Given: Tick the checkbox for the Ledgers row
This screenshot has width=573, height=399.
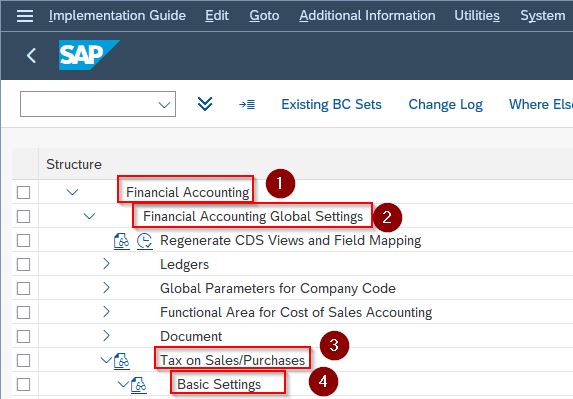Looking at the screenshot, I should click(x=23, y=265).
